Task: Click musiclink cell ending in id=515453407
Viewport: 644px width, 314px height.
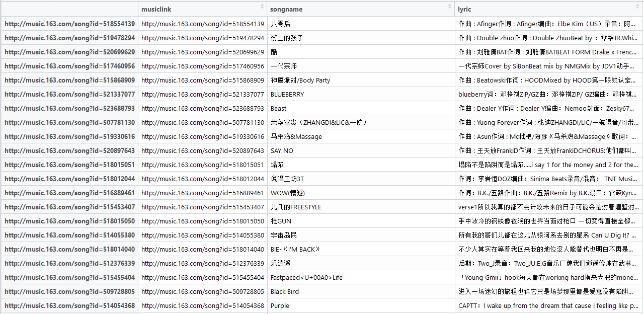Action: pos(203,207)
